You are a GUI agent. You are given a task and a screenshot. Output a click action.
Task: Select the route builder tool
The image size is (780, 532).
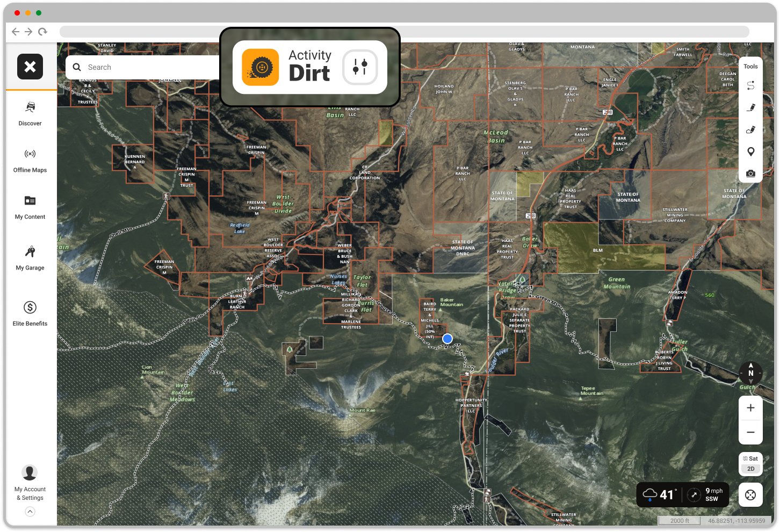point(750,85)
